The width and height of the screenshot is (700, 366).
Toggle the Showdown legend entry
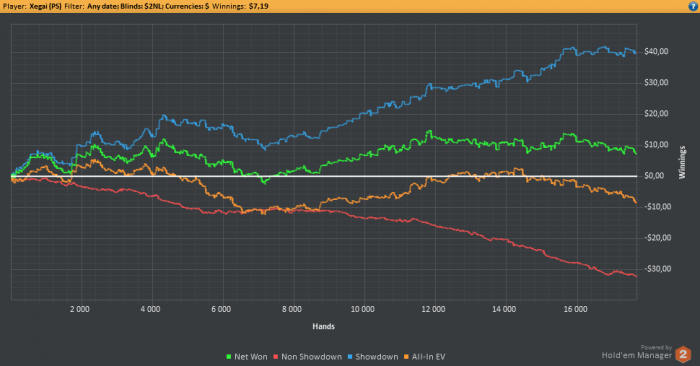coord(373,357)
